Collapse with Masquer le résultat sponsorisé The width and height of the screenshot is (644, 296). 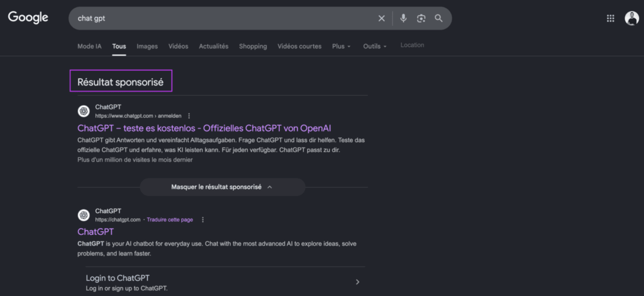[x=222, y=187]
